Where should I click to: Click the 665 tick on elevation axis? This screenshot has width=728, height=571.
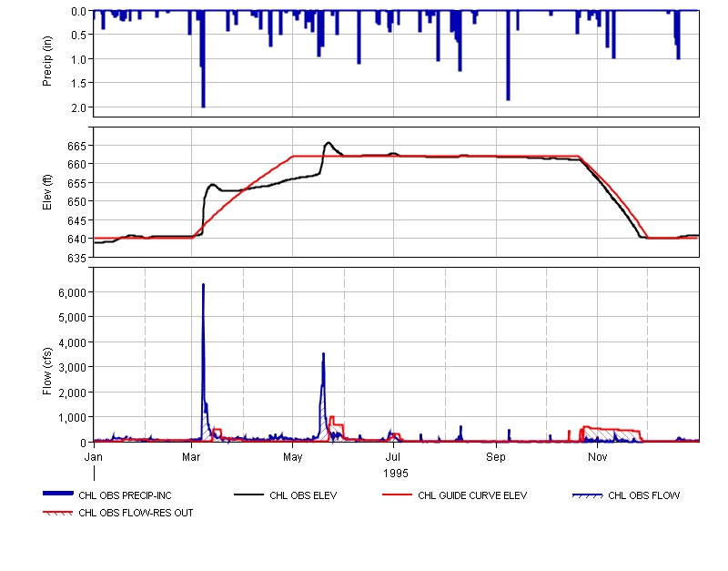(x=76, y=146)
